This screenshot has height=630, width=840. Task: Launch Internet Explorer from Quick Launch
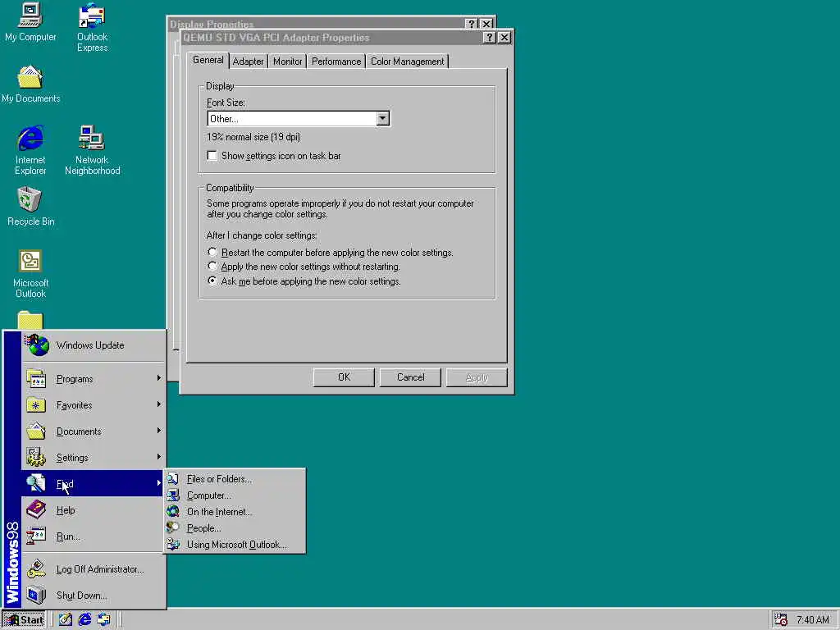pos(84,620)
